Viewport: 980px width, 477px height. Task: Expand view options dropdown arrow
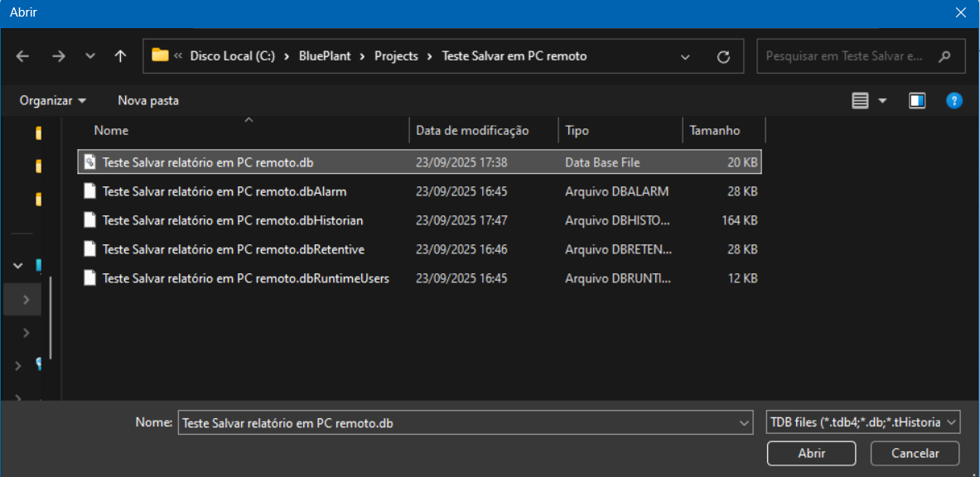point(882,101)
